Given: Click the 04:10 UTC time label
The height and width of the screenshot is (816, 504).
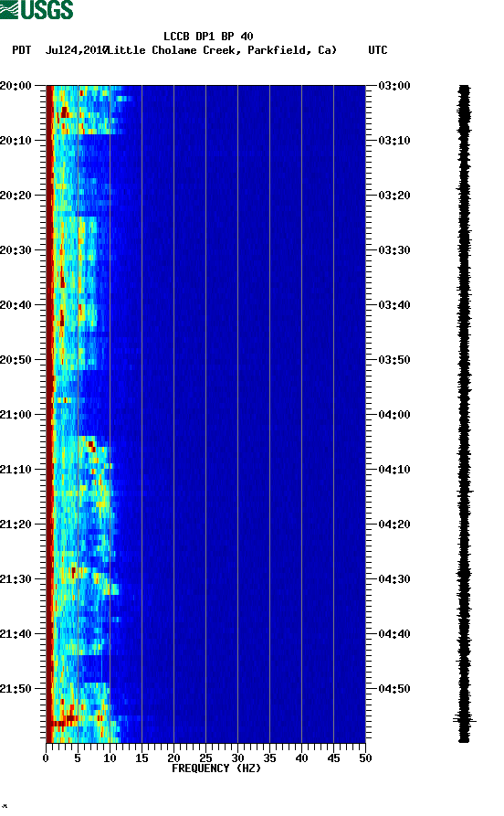Looking at the screenshot, I should [394, 470].
